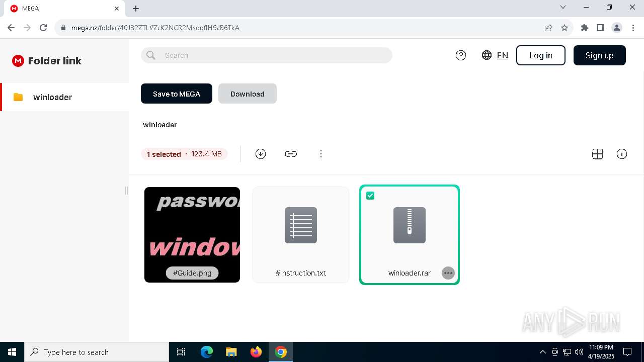Select the #Guide.png thumbnail
Screen dimensions: 644x362
click(192, 235)
